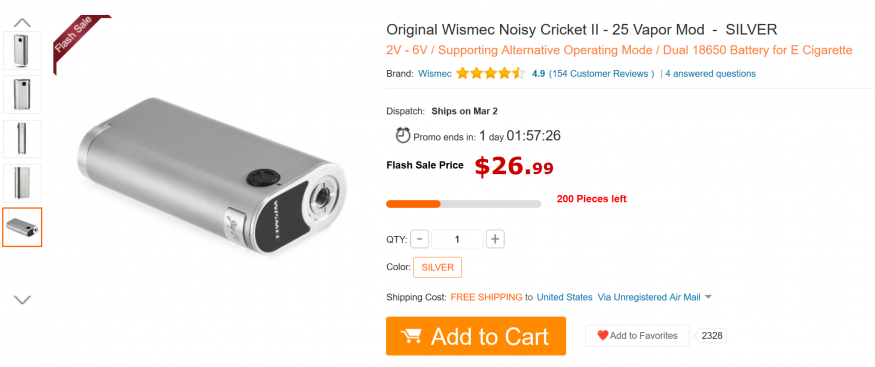The image size is (875, 367).
Task: Select the SILVER color option
Action: [x=438, y=267]
